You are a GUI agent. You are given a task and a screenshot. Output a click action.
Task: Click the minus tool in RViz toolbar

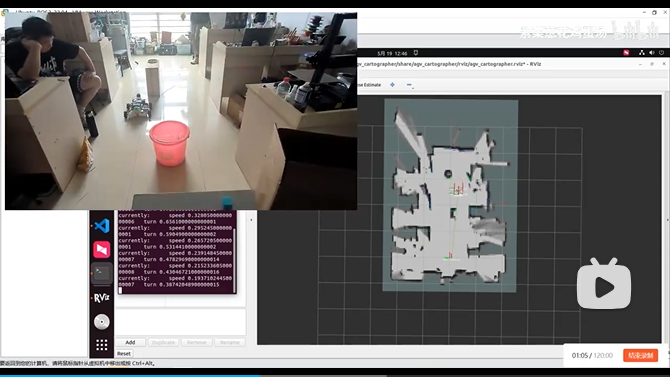tap(409, 85)
